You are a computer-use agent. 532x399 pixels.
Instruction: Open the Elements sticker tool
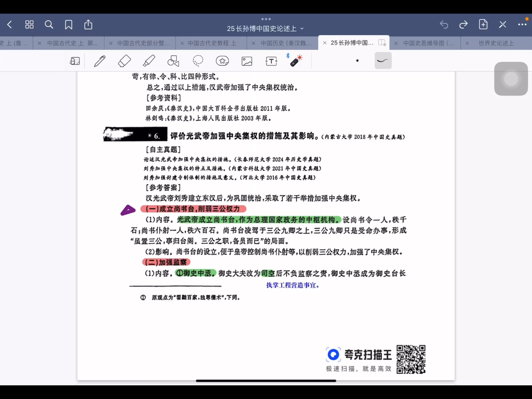tap(222, 61)
